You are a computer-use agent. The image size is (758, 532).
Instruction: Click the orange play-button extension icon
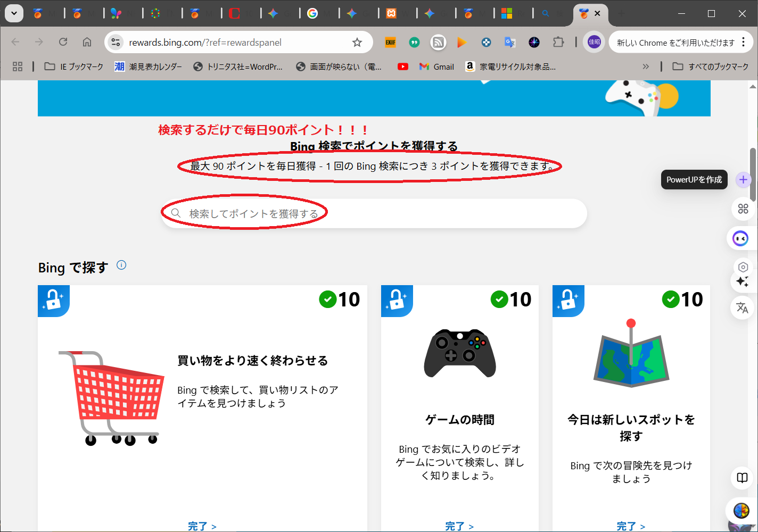point(462,42)
